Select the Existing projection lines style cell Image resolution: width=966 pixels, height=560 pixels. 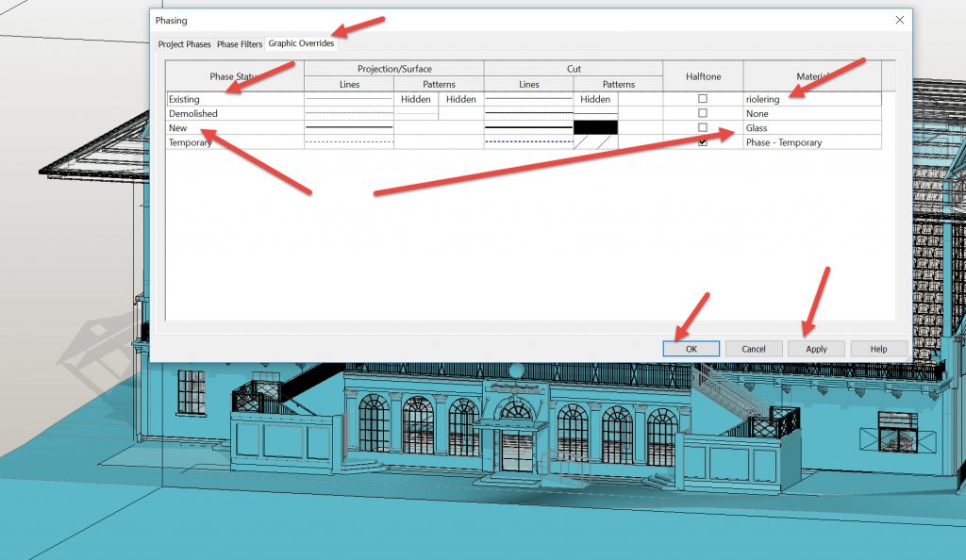click(348, 99)
